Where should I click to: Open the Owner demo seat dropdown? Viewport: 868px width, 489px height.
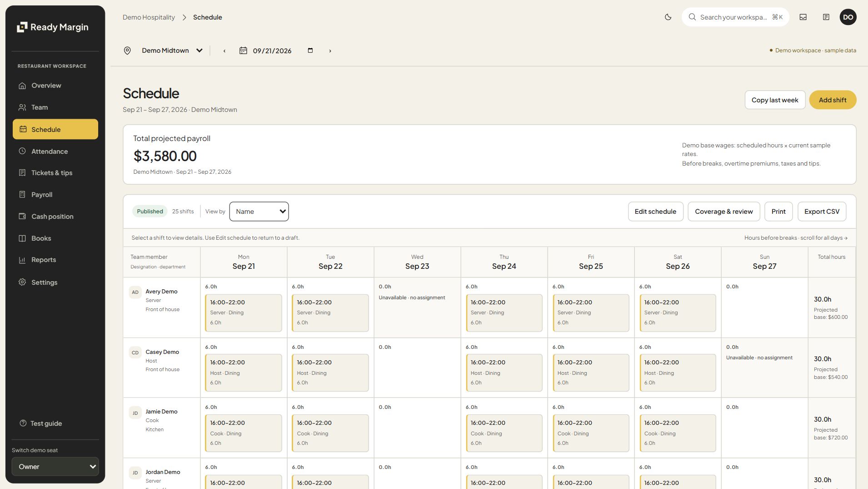point(55,467)
